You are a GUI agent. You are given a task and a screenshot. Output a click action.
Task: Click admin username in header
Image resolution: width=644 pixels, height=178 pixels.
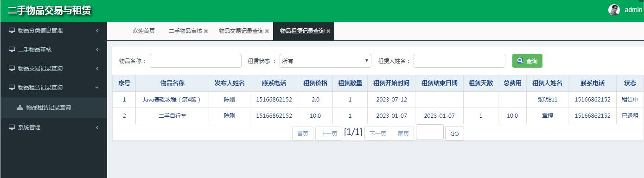click(x=633, y=10)
